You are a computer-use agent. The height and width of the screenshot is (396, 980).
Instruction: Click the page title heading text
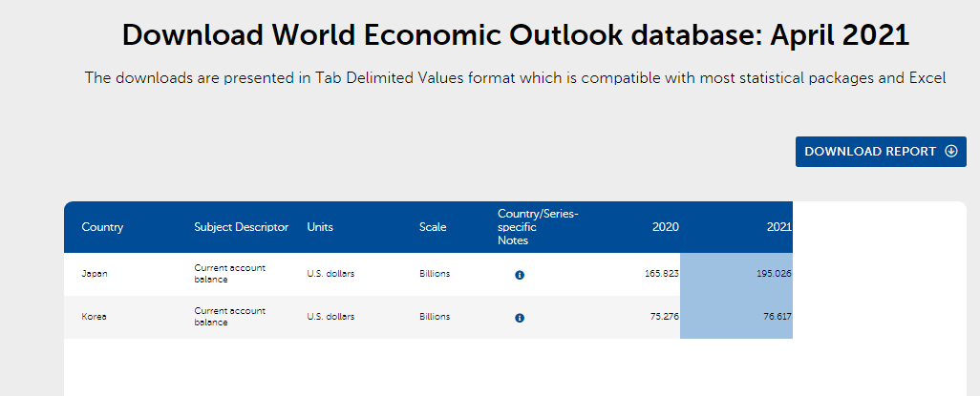[x=516, y=35]
